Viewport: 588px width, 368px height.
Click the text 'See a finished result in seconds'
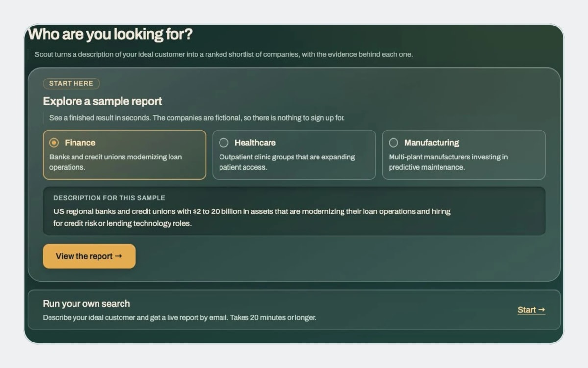[100, 118]
